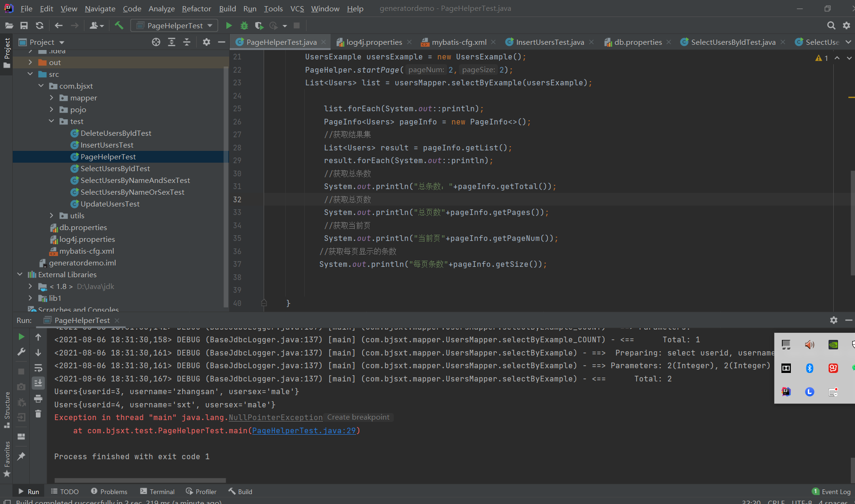Viewport: 855px width, 504px height.
Task: Click line number 32 in the gutter
Action: pos(237,199)
